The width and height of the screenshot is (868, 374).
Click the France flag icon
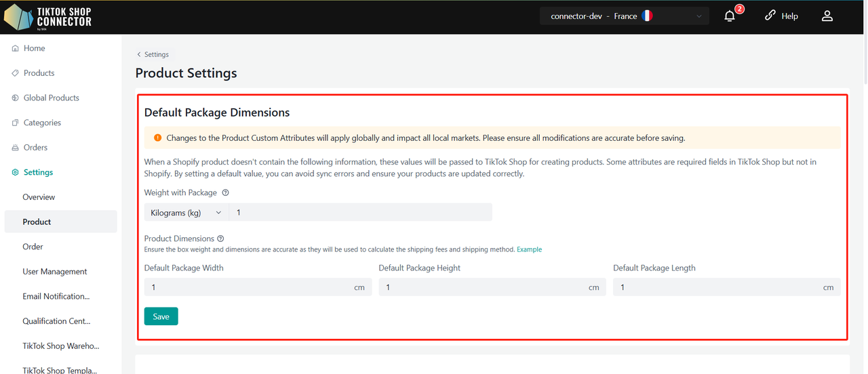click(x=646, y=16)
